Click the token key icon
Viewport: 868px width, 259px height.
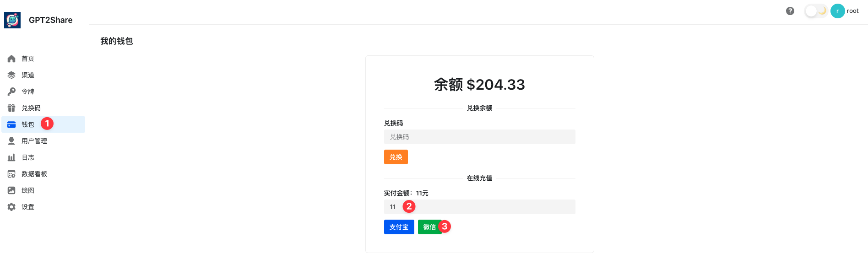coord(11,92)
